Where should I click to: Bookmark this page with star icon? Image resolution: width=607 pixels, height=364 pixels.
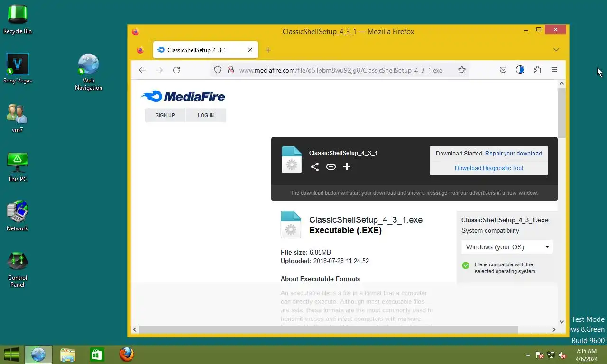click(462, 70)
